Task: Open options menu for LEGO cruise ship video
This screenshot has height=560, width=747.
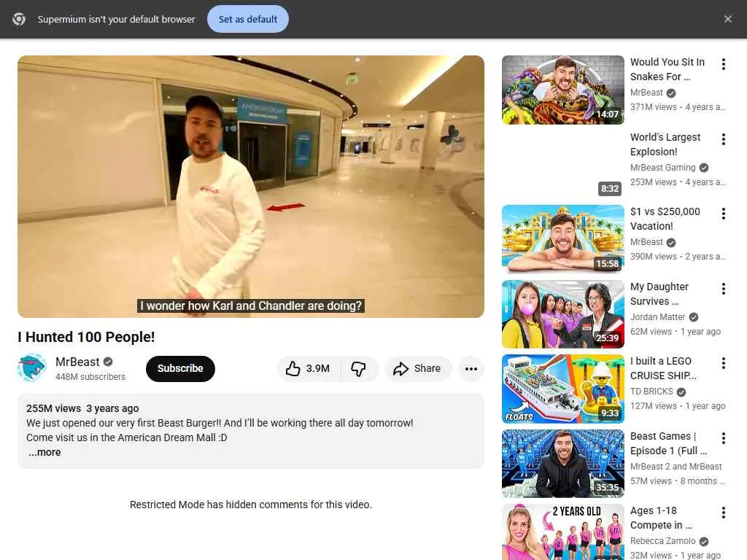Action: click(x=723, y=363)
